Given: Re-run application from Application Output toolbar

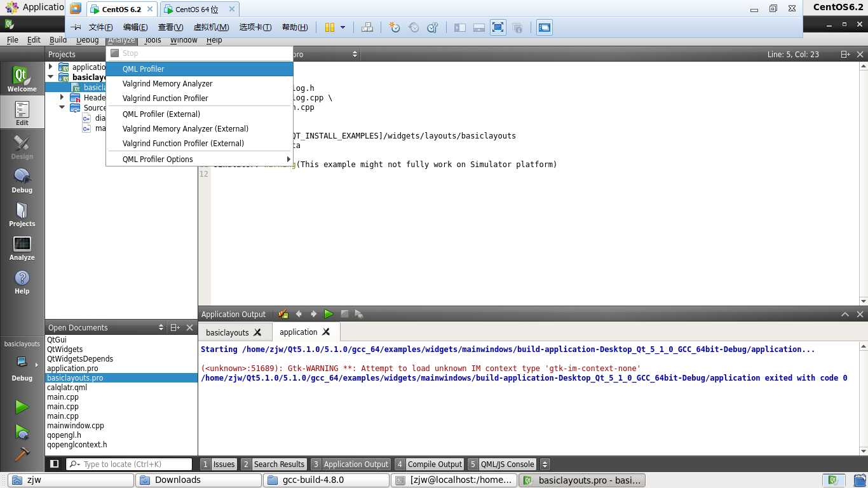Looking at the screenshot, I should (329, 314).
